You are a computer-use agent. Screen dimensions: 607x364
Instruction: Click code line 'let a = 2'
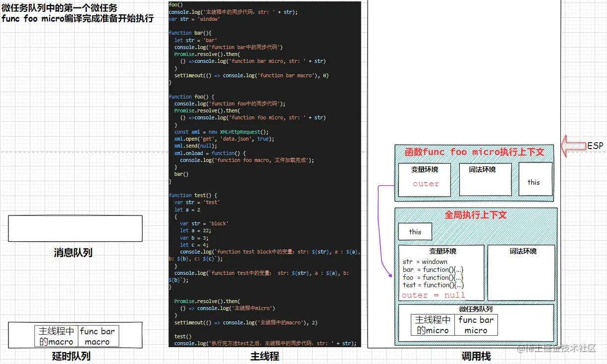(187, 209)
